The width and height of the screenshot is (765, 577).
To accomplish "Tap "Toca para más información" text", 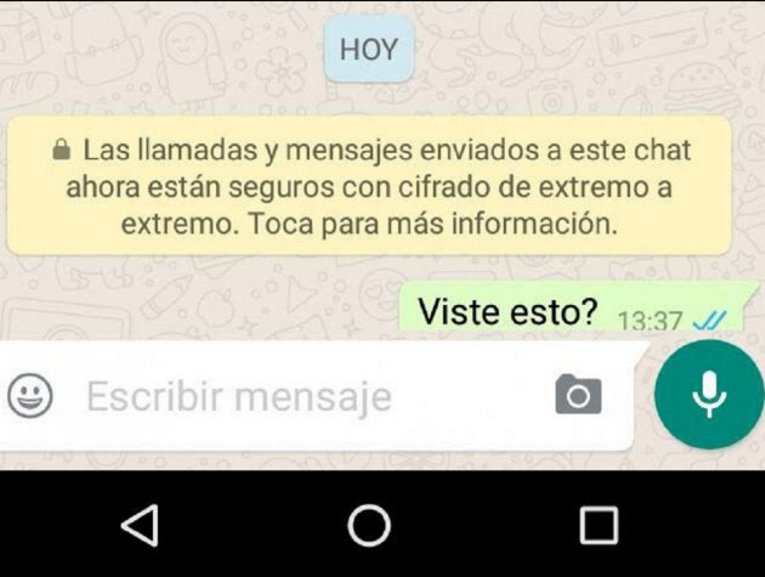I will (433, 224).
